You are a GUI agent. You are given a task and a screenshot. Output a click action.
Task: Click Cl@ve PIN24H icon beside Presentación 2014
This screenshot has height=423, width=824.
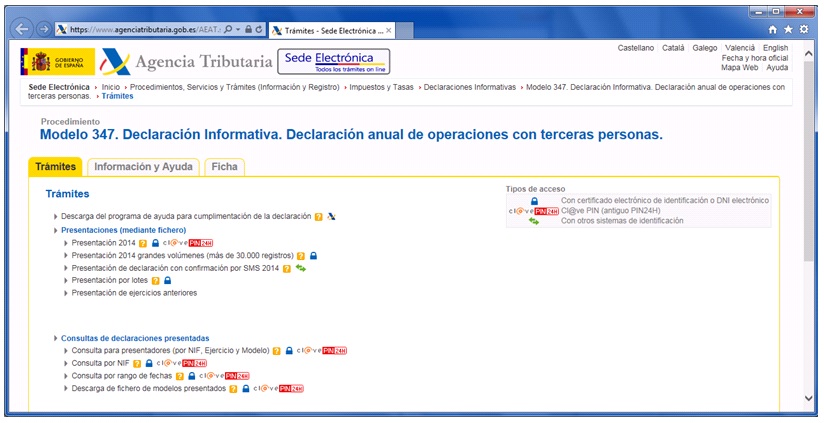(x=189, y=243)
